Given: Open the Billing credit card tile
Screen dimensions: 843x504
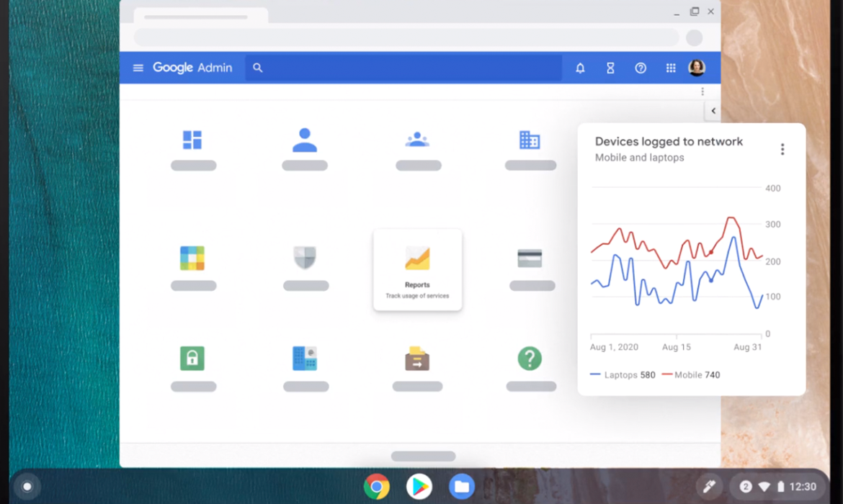Looking at the screenshot, I should [x=530, y=258].
